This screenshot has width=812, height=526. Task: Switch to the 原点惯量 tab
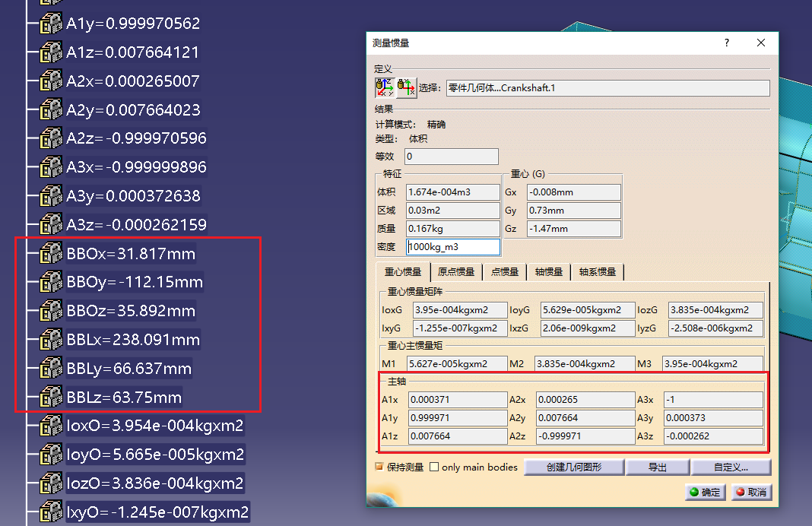tap(456, 271)
